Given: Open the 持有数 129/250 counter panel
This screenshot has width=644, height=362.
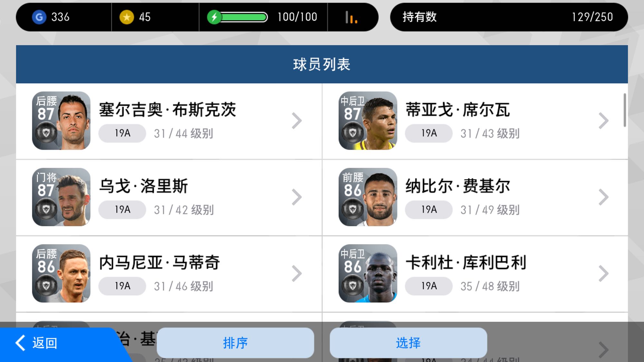Looking at the screenshot, I should click(509, 17).
